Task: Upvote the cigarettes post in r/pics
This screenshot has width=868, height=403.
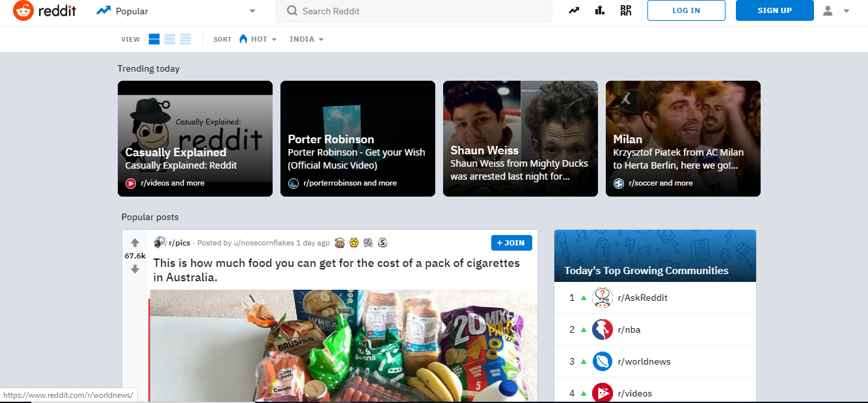Action: coord(135,243)
